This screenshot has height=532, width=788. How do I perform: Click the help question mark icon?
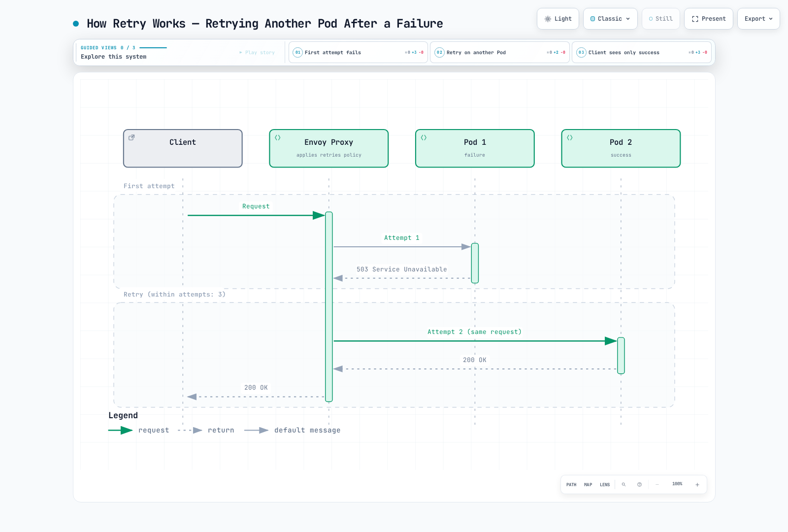(x=639, y=485)
